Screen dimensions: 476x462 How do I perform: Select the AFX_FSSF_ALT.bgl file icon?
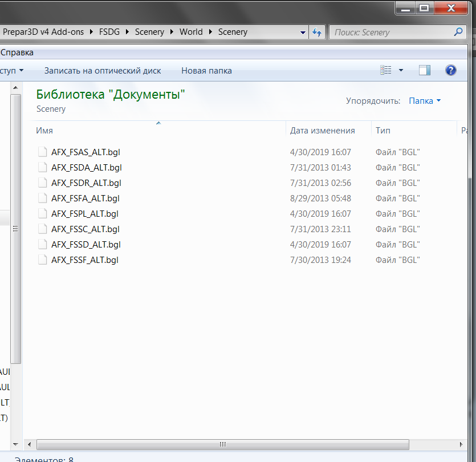(42, 260)
